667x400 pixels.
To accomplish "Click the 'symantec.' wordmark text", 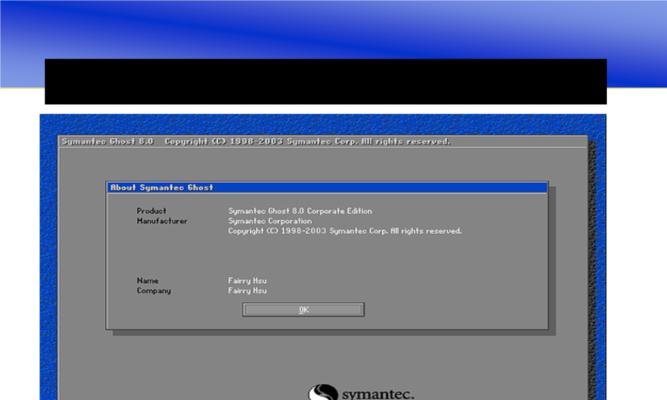I will (378, 394).
